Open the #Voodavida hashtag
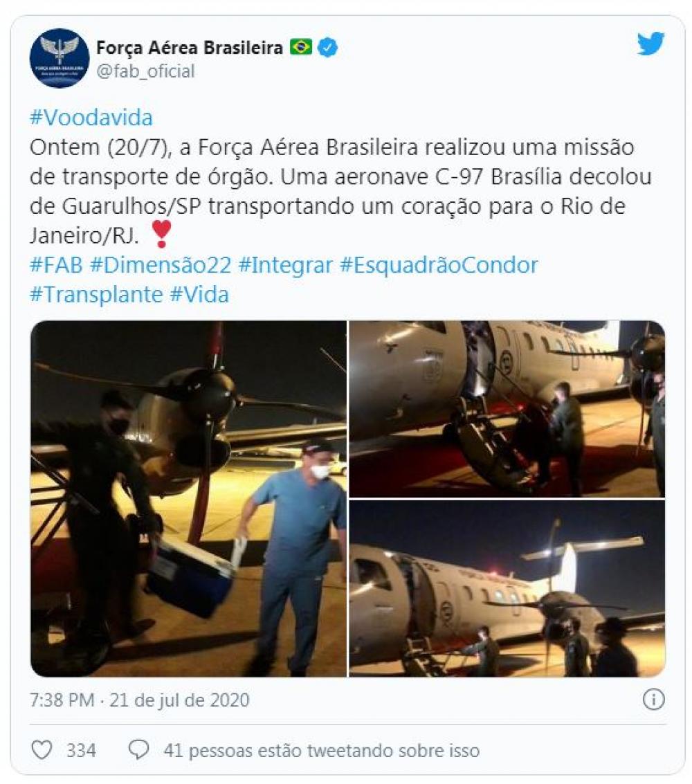This screenshot has height=784, width=692. coord(91,118)
